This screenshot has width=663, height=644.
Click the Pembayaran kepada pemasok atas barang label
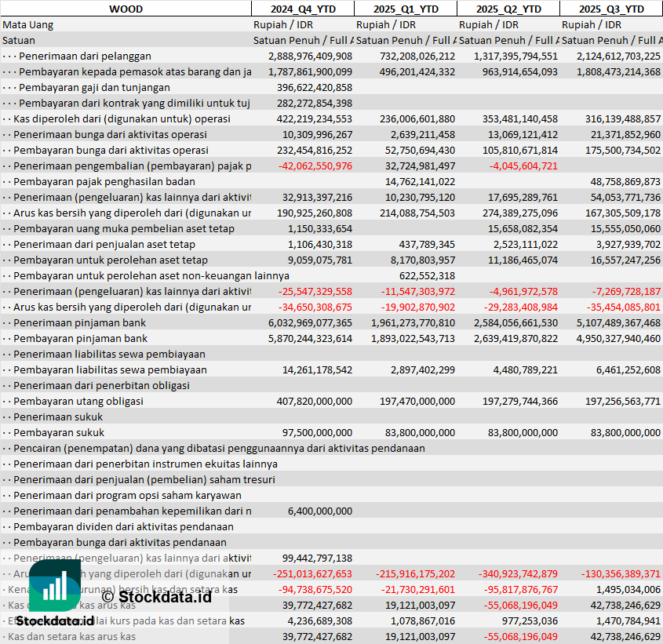click(x=135, y=72)
